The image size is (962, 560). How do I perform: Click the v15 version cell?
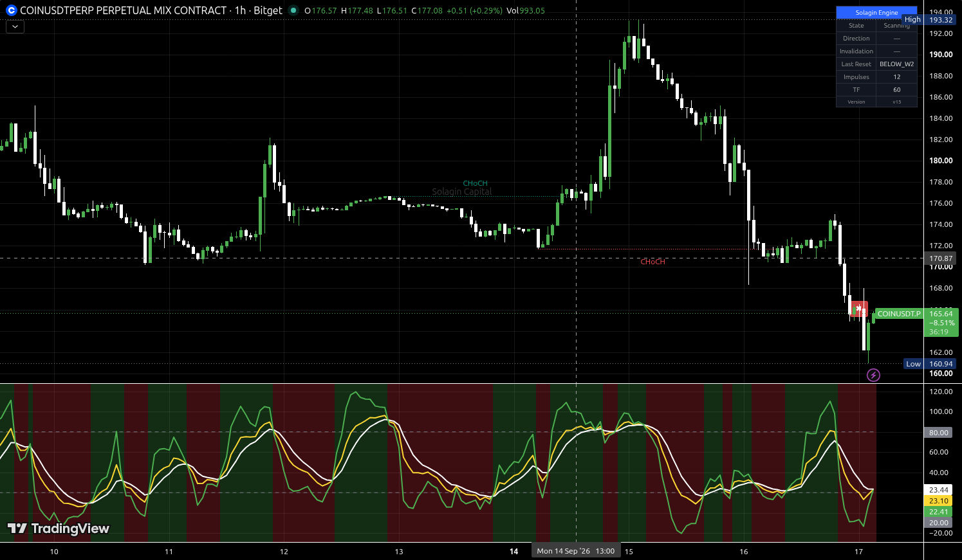pos(896,102)
